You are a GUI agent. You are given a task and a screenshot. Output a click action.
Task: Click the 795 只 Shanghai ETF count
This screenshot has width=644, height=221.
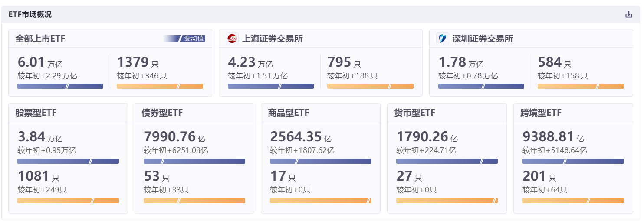coord(344,62)
